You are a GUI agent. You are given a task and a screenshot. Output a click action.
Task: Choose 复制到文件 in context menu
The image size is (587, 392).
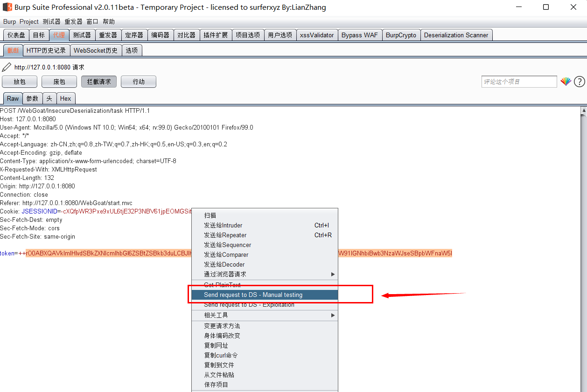pyautogui.click(x=265, y=365)
